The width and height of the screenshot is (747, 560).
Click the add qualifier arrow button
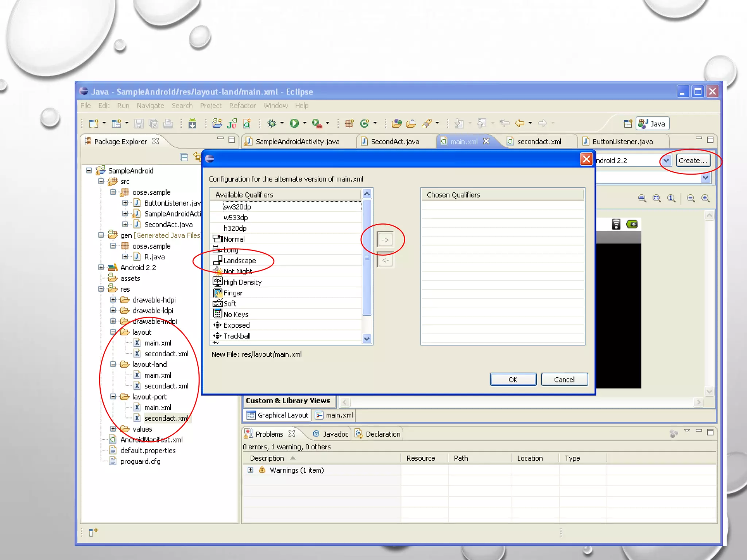click(x=385, y=240)
